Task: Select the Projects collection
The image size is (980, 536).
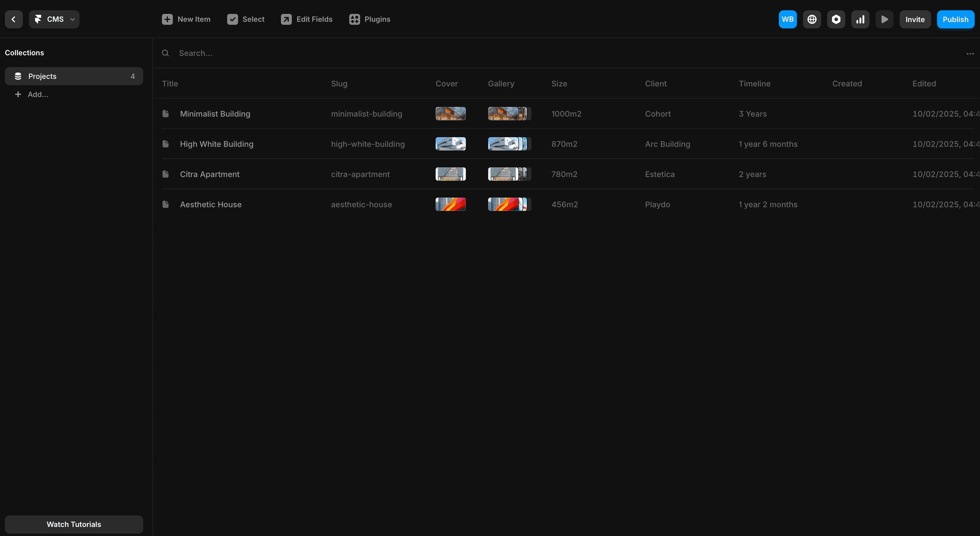Action: point(74,76)
